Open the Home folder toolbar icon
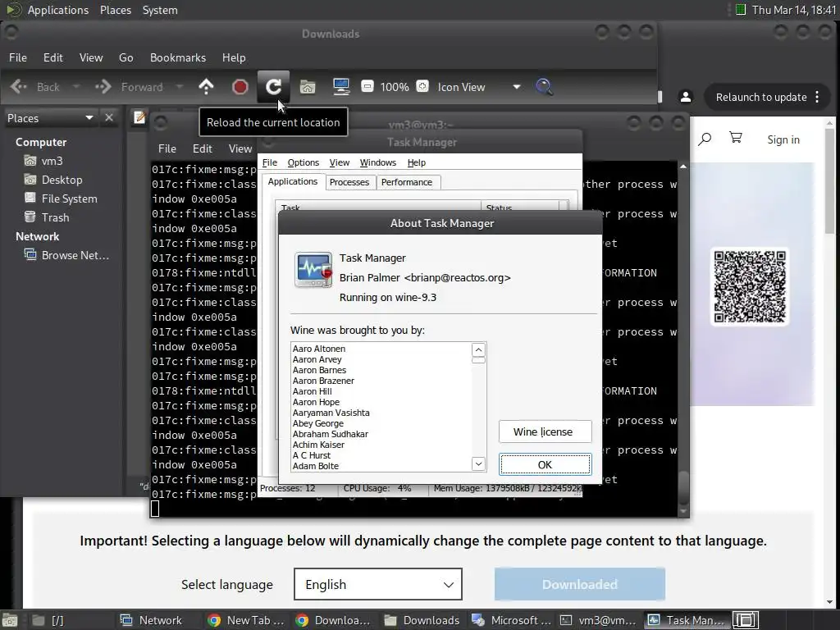Image resolution: width=840 pixels, height=630 pixels. pyautogui.click(x=308, y=87)
